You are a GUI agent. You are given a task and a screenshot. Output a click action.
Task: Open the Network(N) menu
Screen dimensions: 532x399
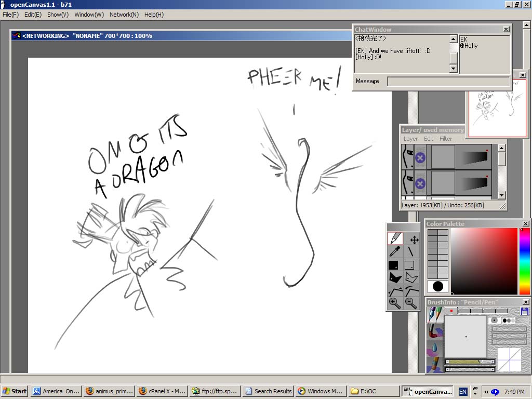point(124,15)
